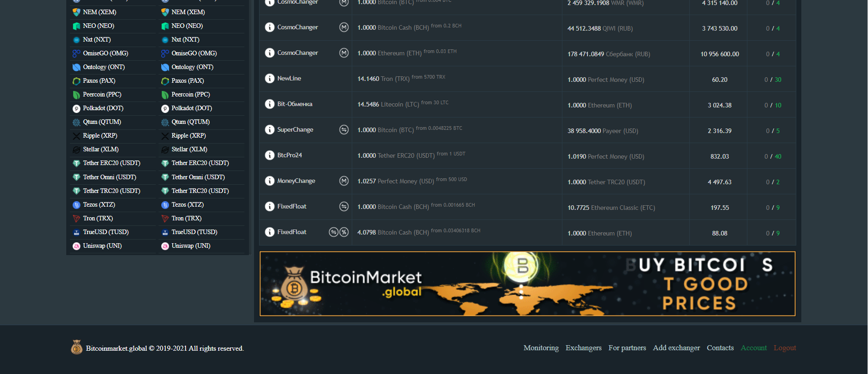Click the Bitcoinmarket.global money bag footer logo

click(77, 347)
